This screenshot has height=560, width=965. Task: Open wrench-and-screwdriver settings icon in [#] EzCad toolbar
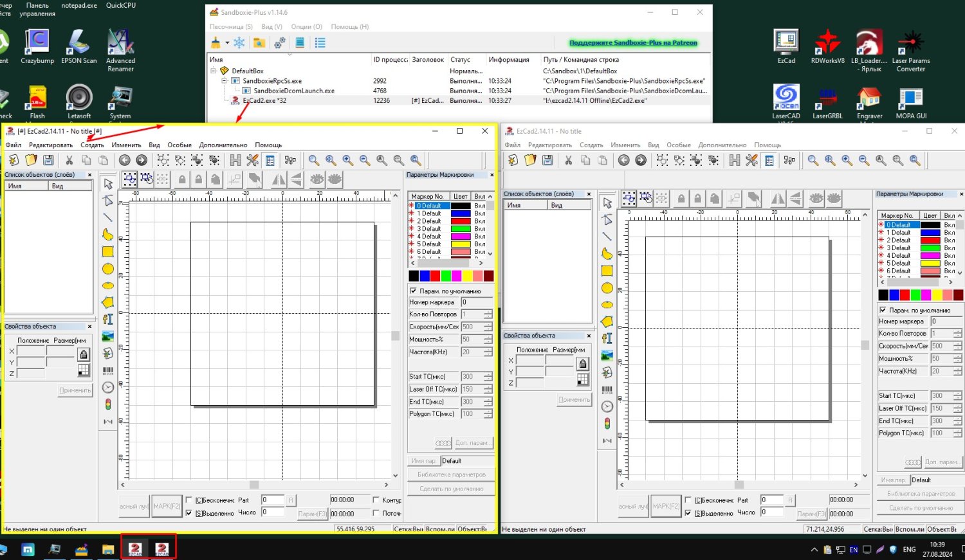[253, 160]
